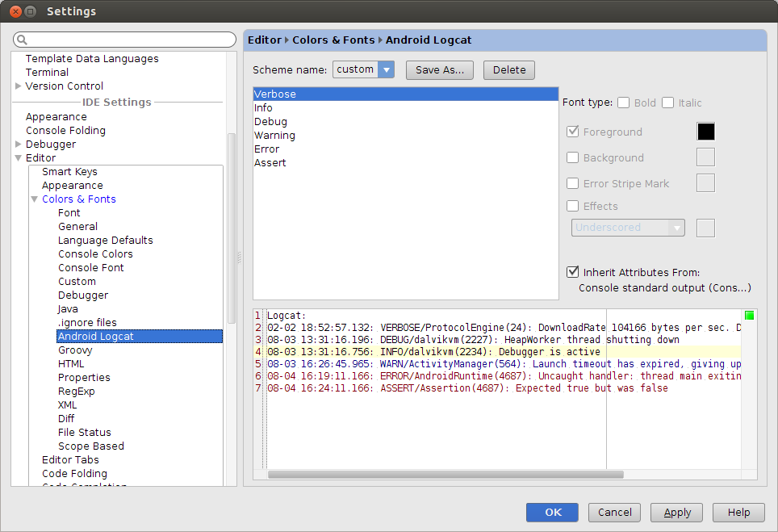Select Diff color settings
The image size is (778, 532).
[x=66, y=418]
